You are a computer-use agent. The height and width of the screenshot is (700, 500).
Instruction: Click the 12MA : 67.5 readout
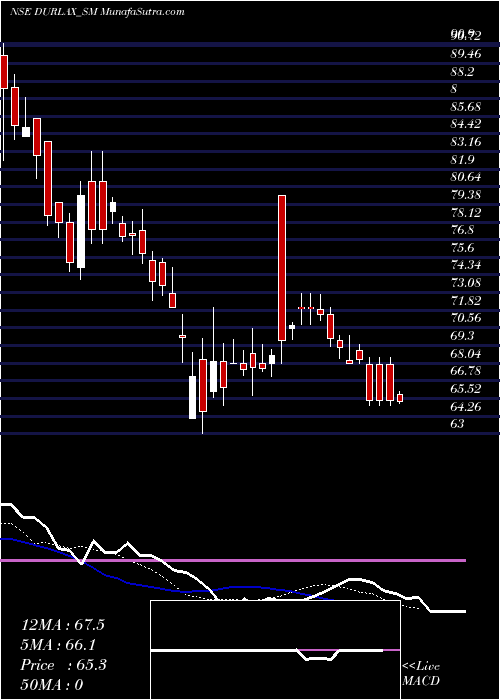[x=62, y=625]
